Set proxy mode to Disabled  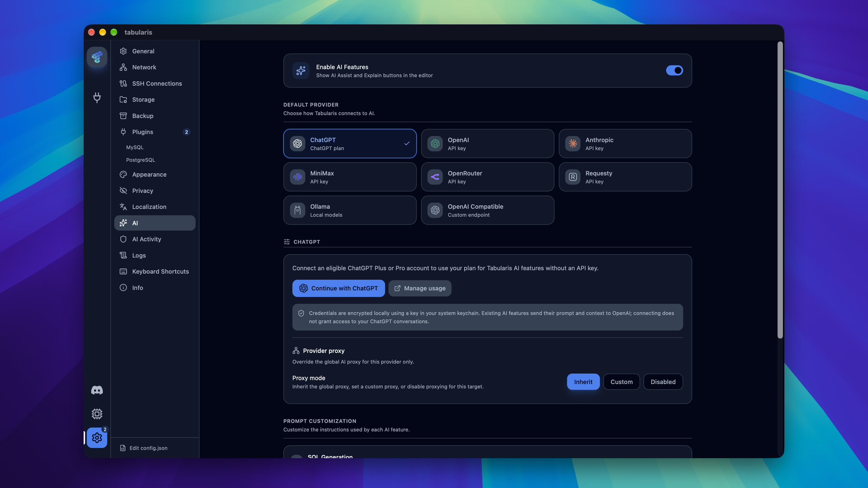(x=663, y=382)
